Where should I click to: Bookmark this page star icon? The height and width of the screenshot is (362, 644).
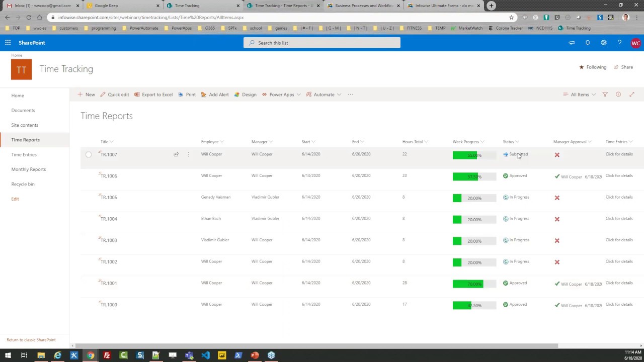pyautogui.click(x=511, y=17)
